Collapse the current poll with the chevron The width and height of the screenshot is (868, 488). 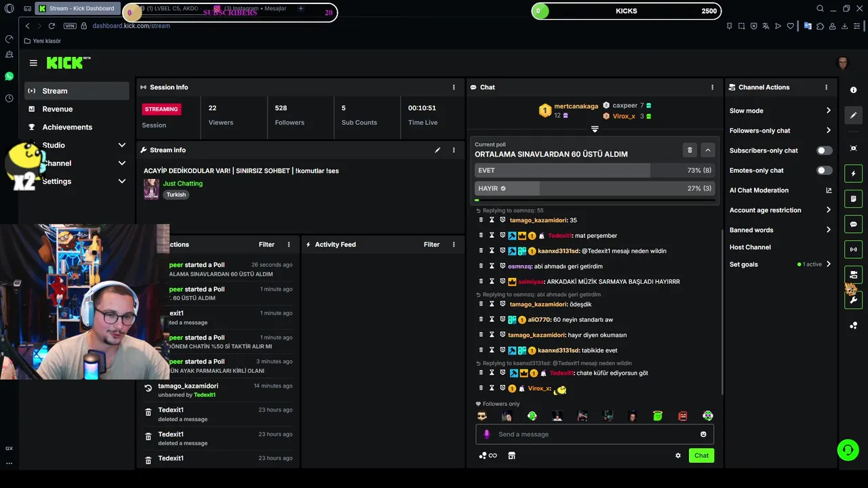point(707,150)
